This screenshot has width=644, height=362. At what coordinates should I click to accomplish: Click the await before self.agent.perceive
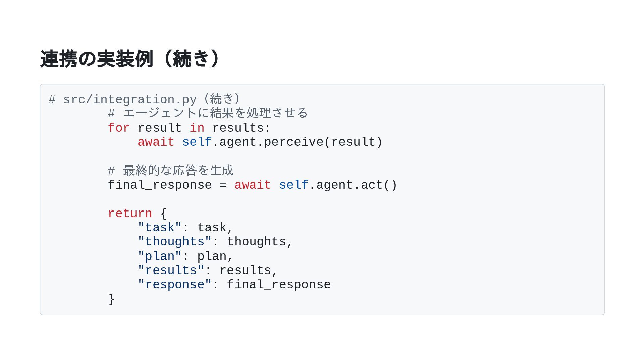click(156, 142)
